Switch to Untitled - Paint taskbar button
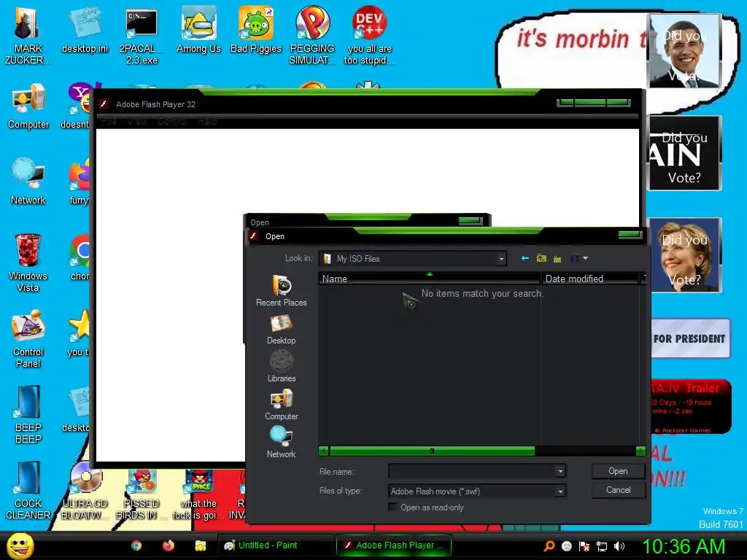747x560 pixels. pyautogui.click(x=275, y=545)
